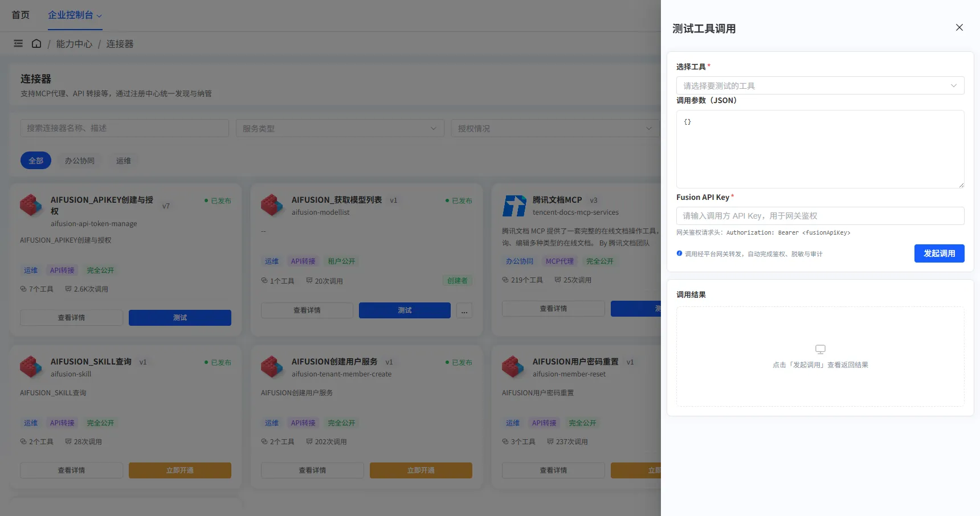980x516 pixels.
Task: Click 能力中心 breadcrumb link
Action: click(x=74, y=44)
